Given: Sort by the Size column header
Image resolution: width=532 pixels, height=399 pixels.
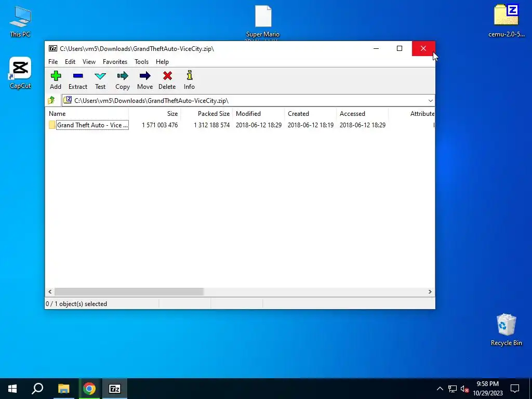Looking at the screenshot, I should tap(155, 114).
